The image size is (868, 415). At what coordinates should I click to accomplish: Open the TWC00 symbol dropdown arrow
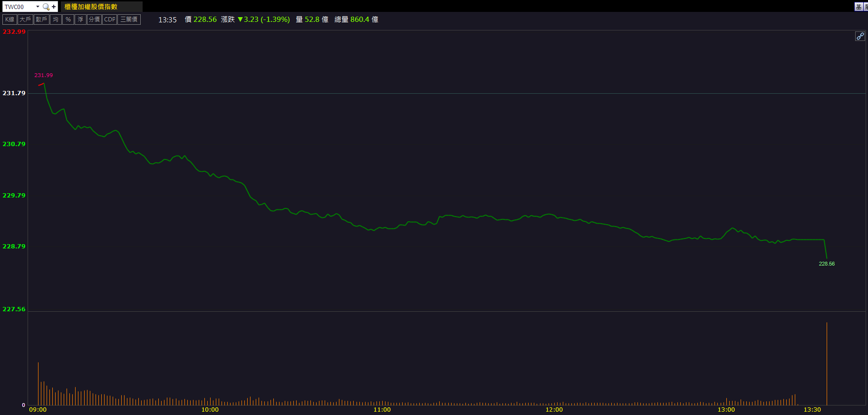[x=38, y=7]
